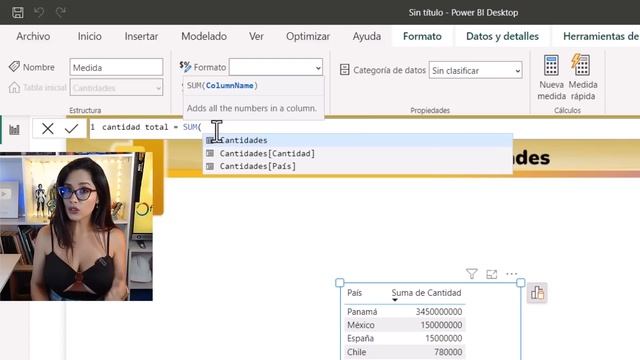Click the Redo arrow icon
The height and width of the screenshot is (360, 640).
61,12
